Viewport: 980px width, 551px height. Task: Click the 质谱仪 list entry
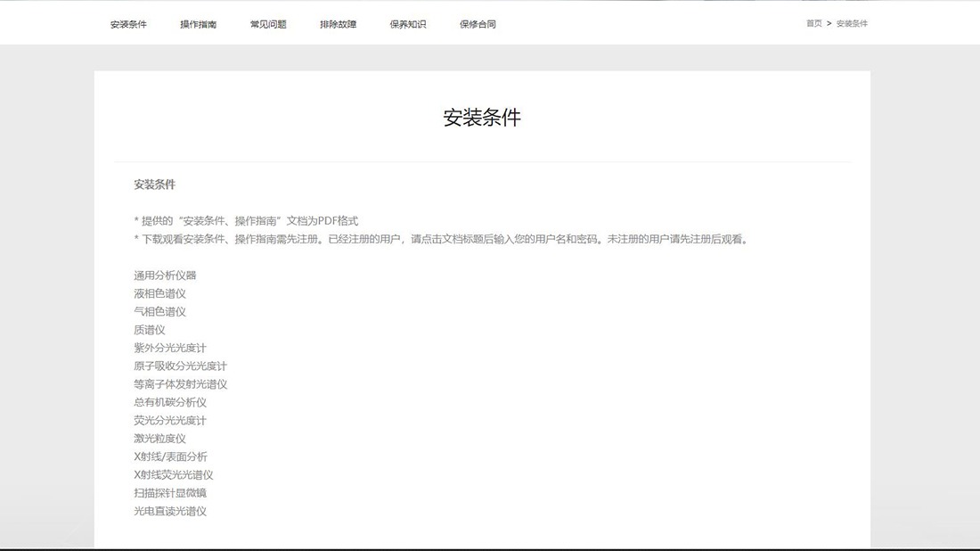click(x=150, y=330)
